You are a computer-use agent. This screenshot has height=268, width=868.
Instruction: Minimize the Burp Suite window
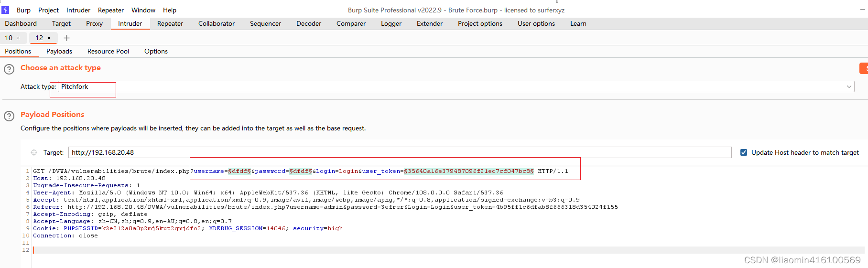tap(863, 10)
